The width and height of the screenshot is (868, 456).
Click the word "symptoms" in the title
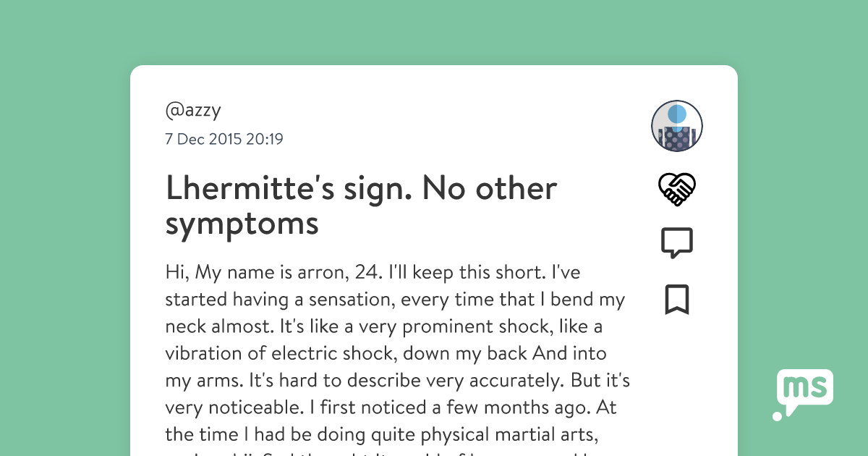(242, 224)
